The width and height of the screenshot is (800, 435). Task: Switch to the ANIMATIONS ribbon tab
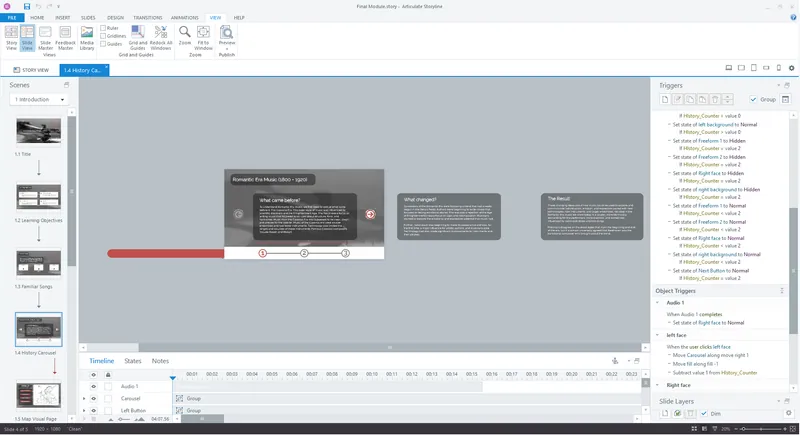pos(185,17)
